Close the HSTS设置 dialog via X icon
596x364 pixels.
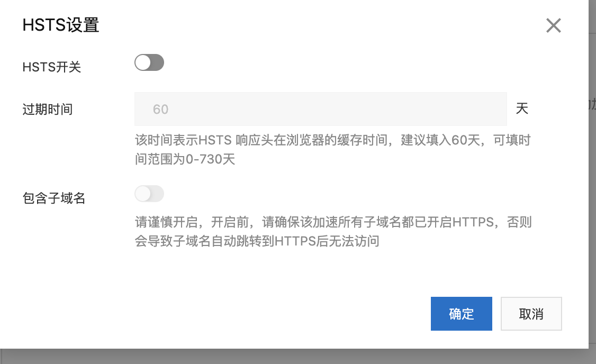click(x=554, y=25)
